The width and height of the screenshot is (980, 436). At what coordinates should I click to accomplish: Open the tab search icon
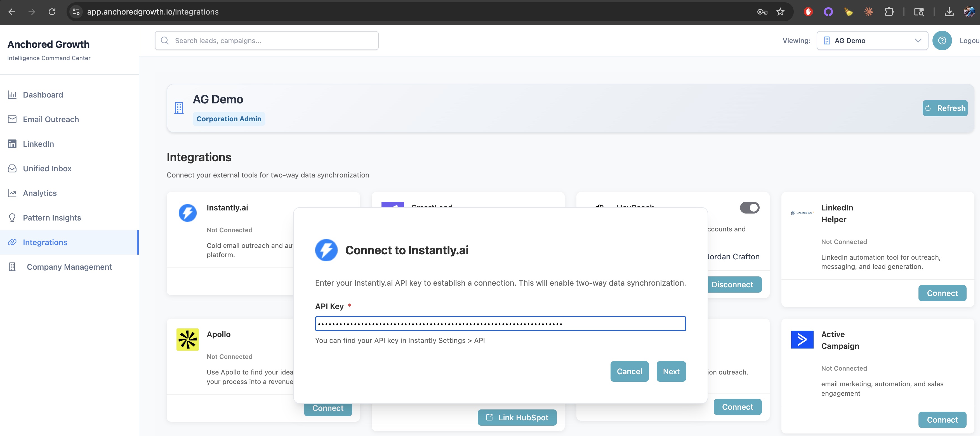(x=919, y=12)
